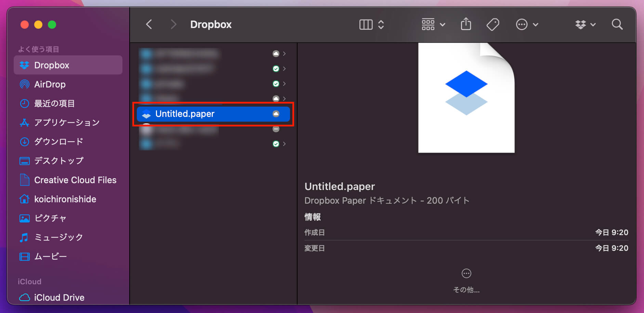
Task: Click the 情報 section header
Action: pos(313,217)
